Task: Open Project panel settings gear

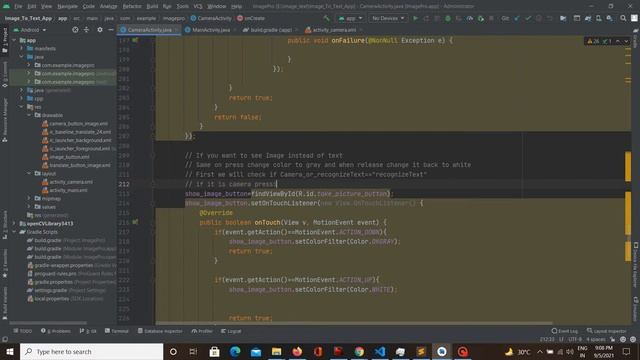Action: (x=100, y=30)
